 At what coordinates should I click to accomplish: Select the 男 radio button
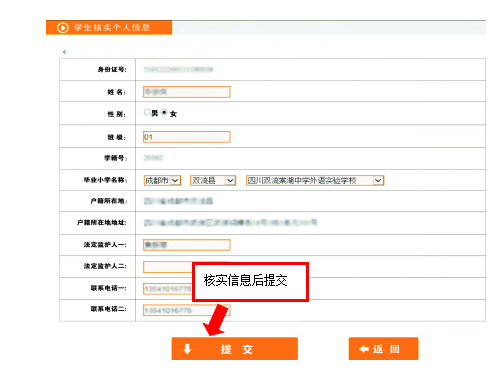(x=147, y=112)
